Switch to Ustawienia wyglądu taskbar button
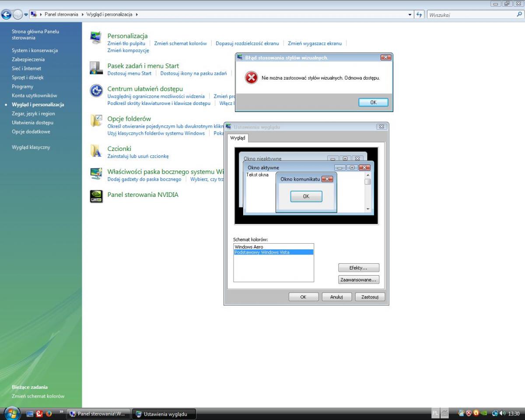The width and height of the screenshot is (525, 420). 164,414
